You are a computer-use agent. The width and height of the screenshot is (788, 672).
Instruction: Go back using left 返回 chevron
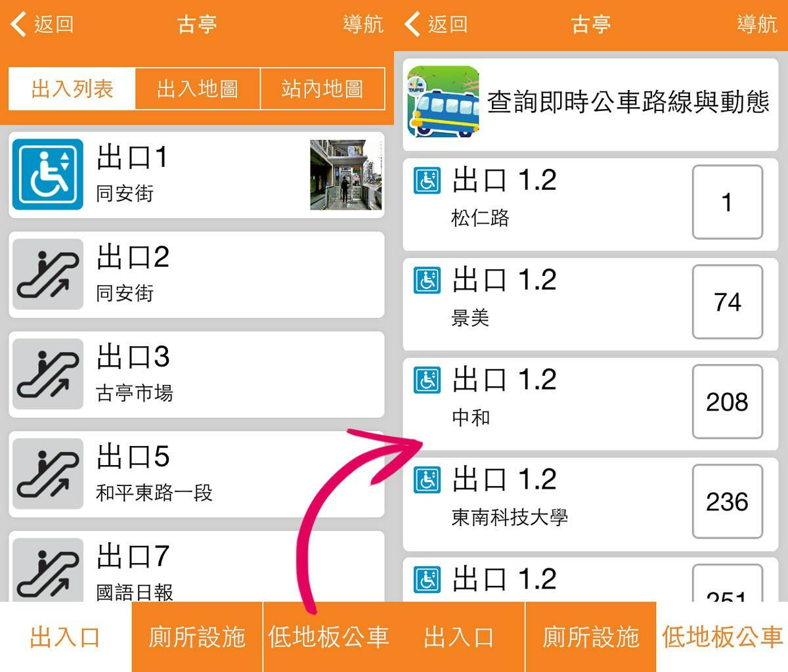(x=18, y=24)
